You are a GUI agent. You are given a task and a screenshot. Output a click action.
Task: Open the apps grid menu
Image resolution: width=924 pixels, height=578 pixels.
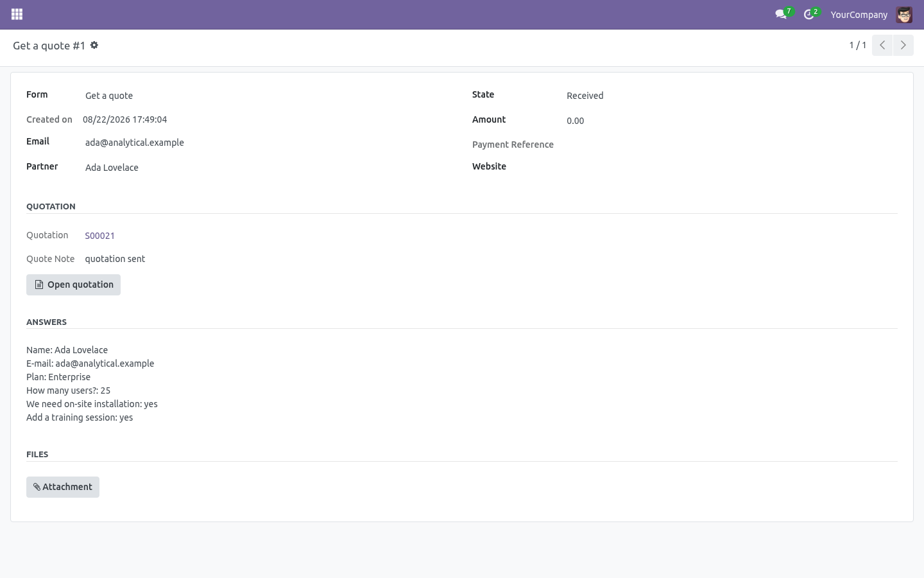click(x=17, y=14)
